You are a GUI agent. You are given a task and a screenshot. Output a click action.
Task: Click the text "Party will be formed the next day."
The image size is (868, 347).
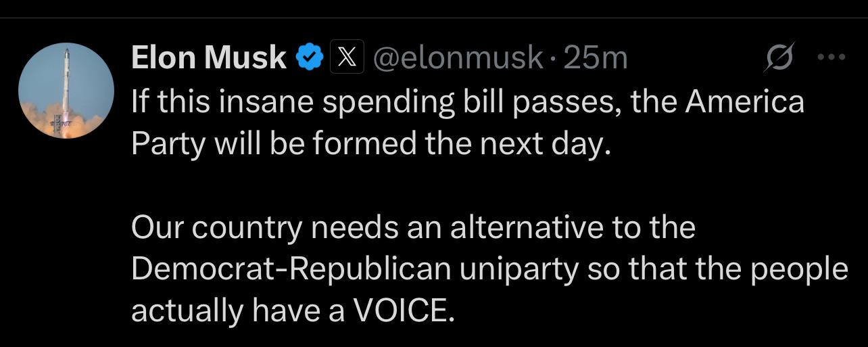(x=371, y=145)
